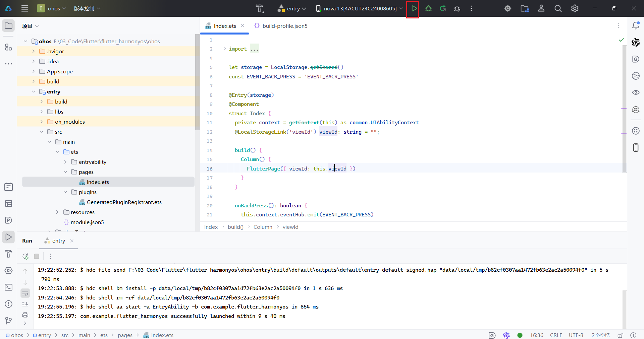Open the device manager phone icon in right sidebar
Viewport: 644px width, 339px height.
point(636,147)
